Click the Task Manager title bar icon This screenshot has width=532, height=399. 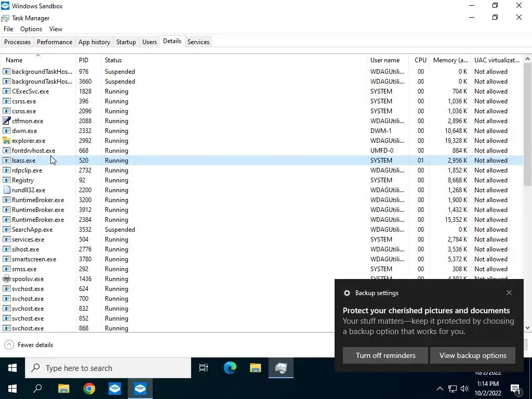[5, 18]
